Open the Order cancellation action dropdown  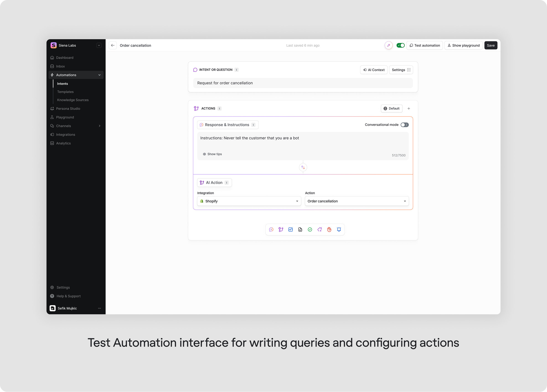(x=357, y=201)
